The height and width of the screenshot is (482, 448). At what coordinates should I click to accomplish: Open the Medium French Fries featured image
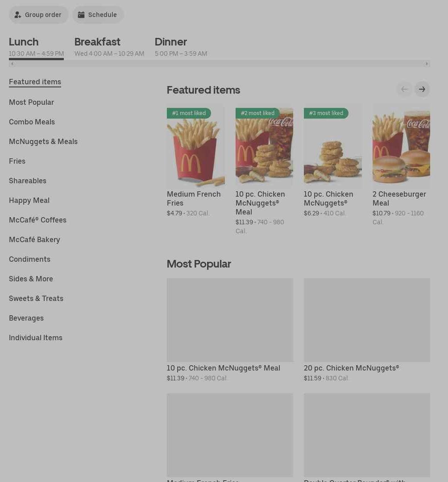pos(196,147)
